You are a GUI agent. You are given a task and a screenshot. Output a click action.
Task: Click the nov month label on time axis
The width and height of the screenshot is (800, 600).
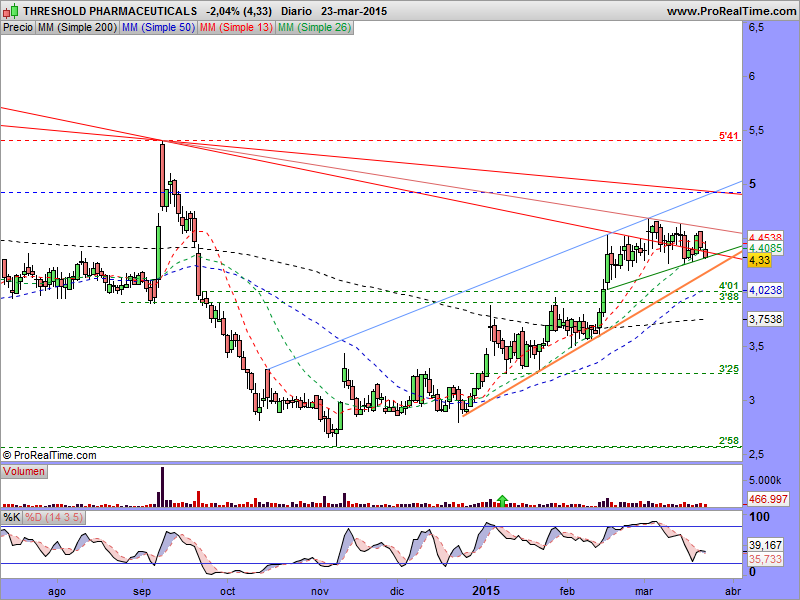(320, 591)
